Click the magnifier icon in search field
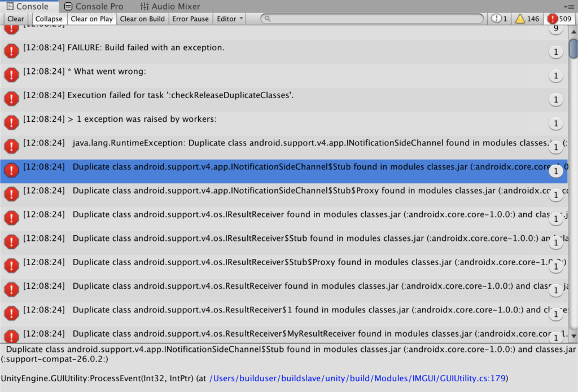This screenshot has width=578, height=392. 268,19
